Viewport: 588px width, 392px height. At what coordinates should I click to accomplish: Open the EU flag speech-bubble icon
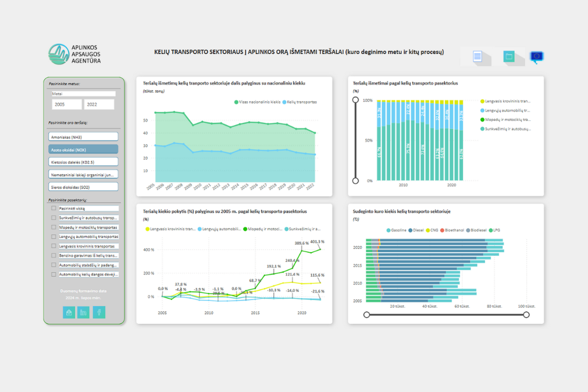537,57
